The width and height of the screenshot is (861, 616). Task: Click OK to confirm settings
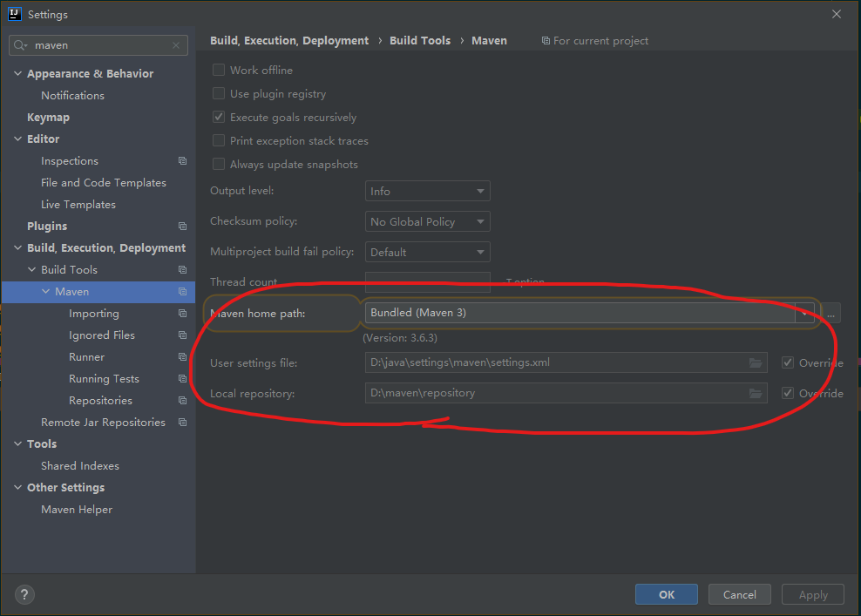[x=667, y=594]
